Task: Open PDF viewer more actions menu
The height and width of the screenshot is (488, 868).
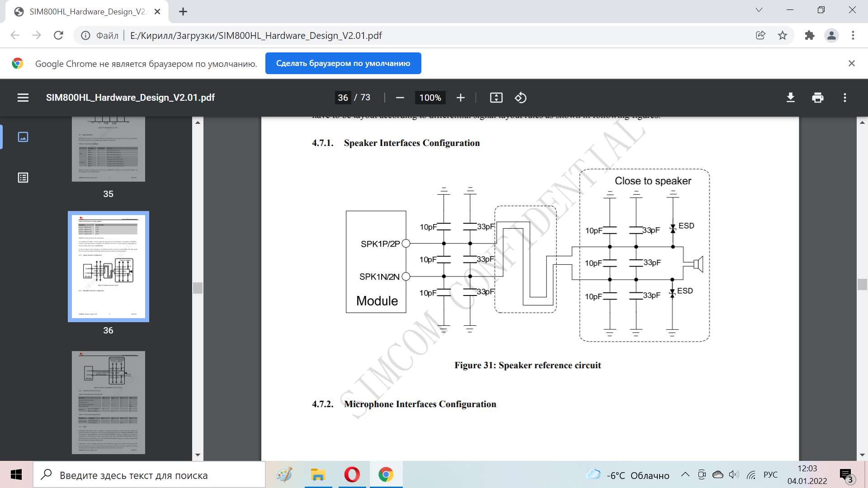Action: point(844,98)
